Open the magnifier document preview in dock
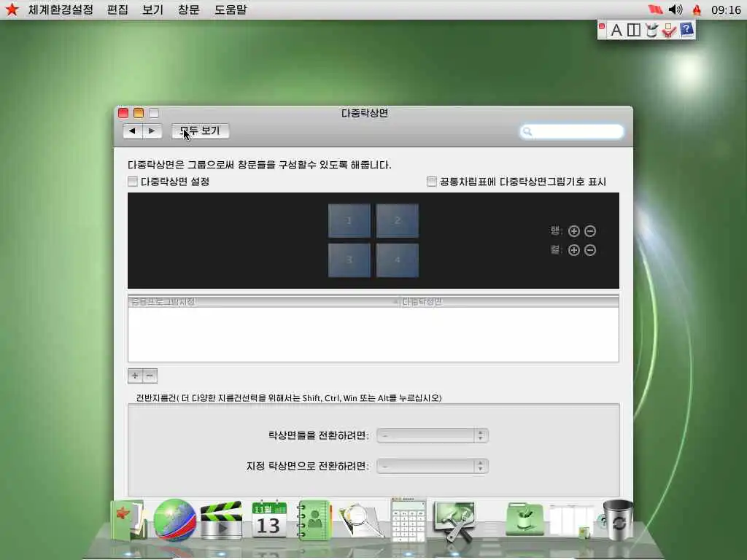 (360, 521)
